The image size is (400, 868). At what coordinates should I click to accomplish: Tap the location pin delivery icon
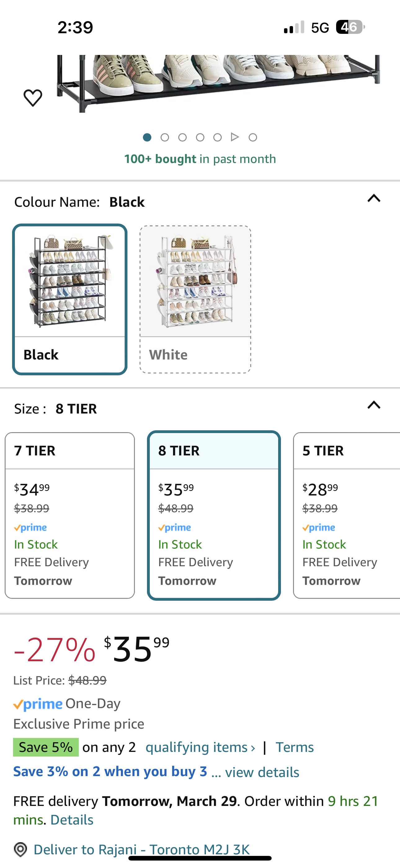[20, 849]
